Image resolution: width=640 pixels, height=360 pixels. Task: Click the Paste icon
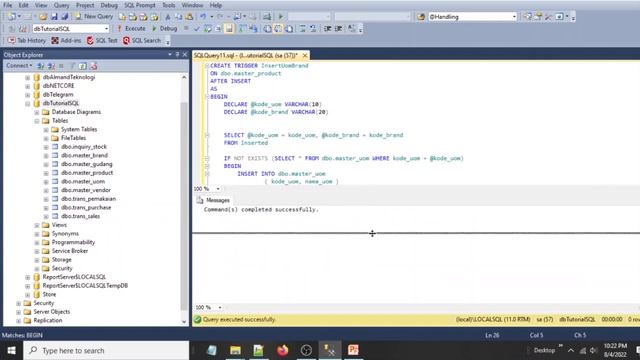(x=189, y=17)
